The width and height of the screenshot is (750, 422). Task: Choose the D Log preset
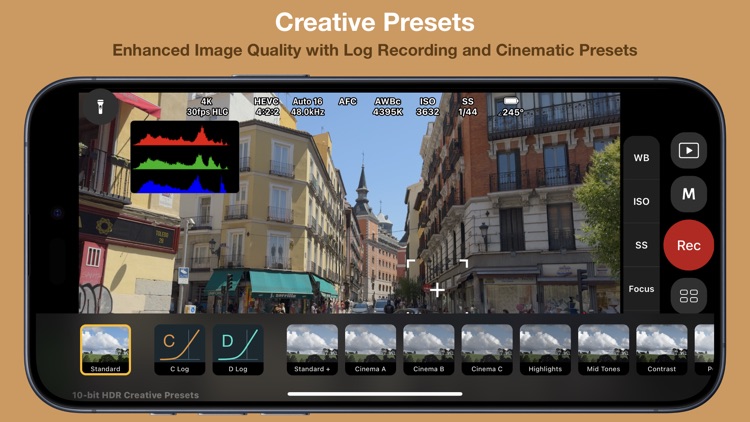coord(238,350)
